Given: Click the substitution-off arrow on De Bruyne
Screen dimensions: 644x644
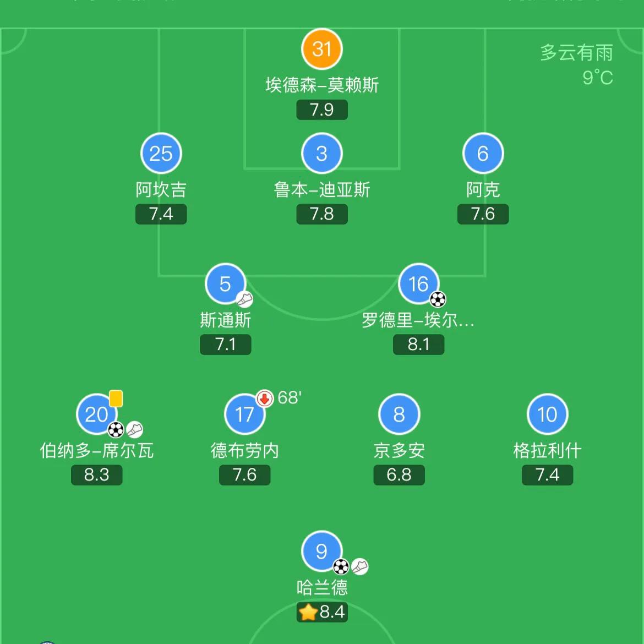Looking at the screenshot, I should point(264,398).
